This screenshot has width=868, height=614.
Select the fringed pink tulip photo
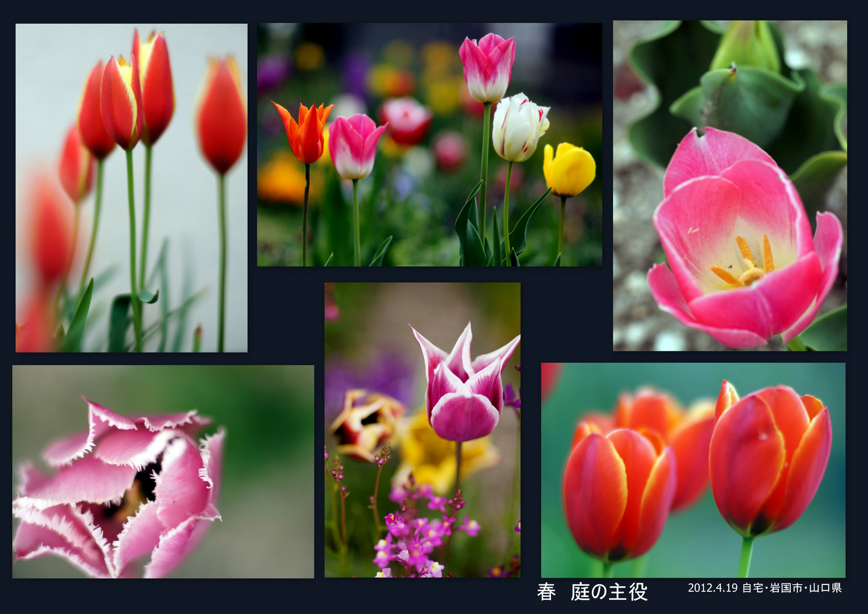pos(162,471)
